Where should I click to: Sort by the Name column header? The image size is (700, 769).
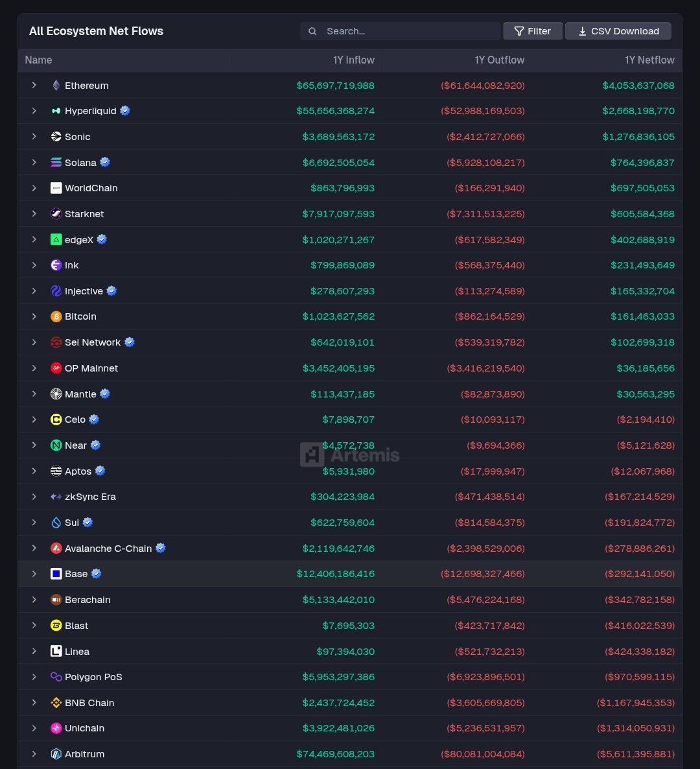point(38,60)
